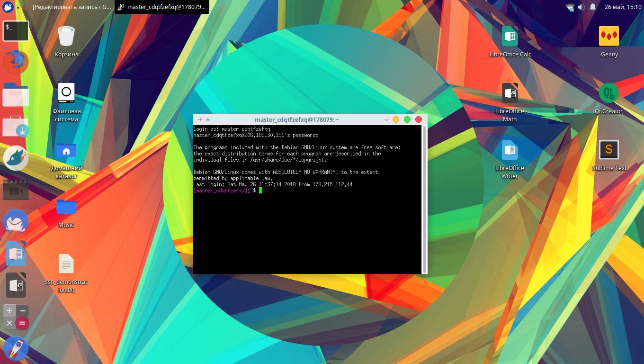Click the terminal title master_cdqtfzefxq@178079: ~
644x364 pixels.
297,120
